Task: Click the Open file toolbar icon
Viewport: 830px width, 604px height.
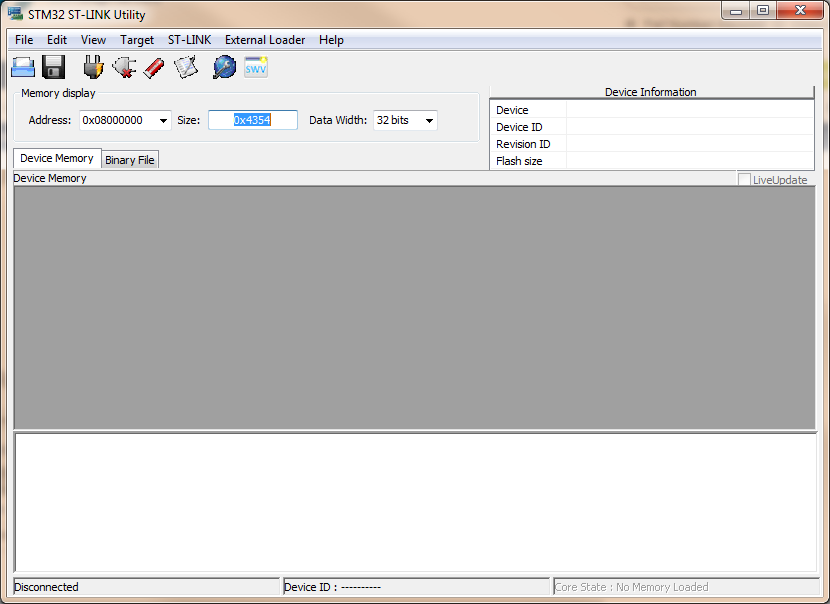Action: click(23, 67)
